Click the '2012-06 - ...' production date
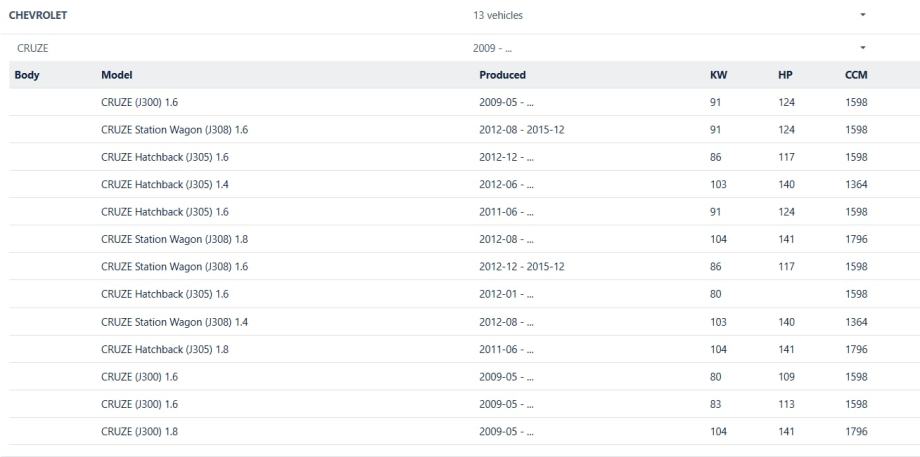The image size is (920, 457). pyautogui.click(x=506, y=184)
